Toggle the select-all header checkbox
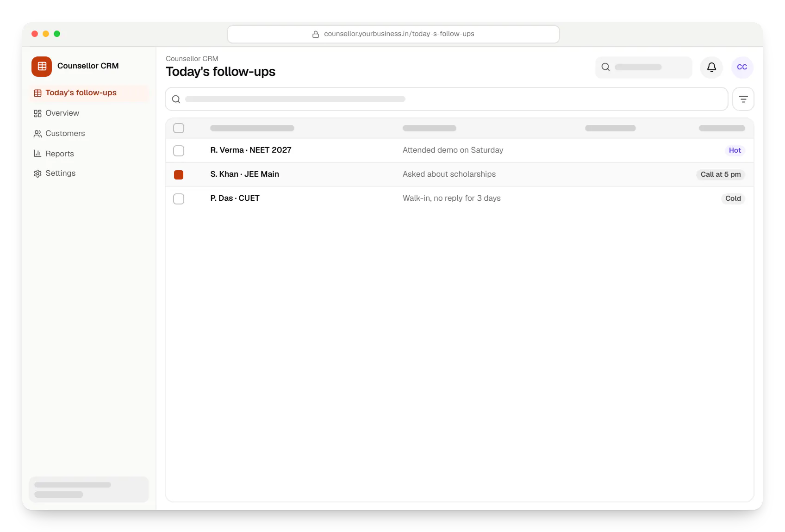785x532 pixels. click(179, 128)
